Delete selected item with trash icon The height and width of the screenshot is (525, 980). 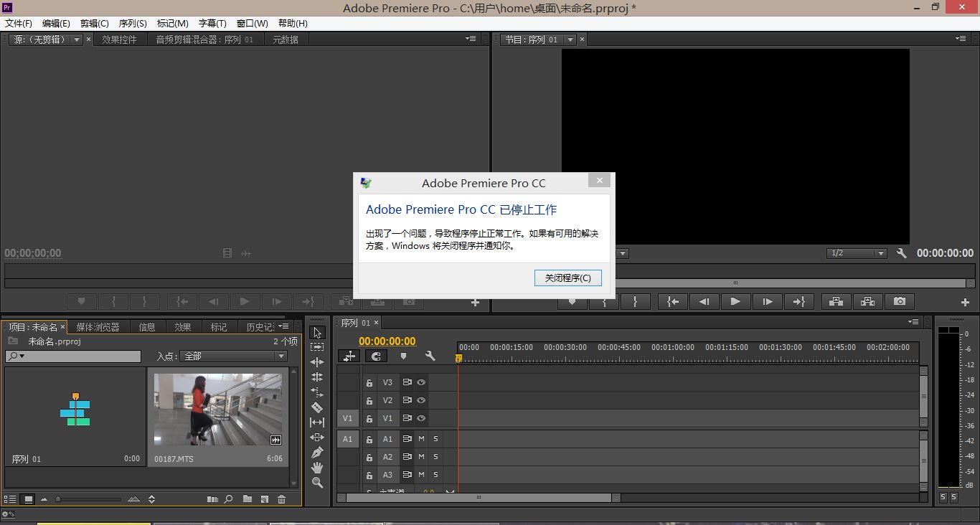[x=281, y=499]
